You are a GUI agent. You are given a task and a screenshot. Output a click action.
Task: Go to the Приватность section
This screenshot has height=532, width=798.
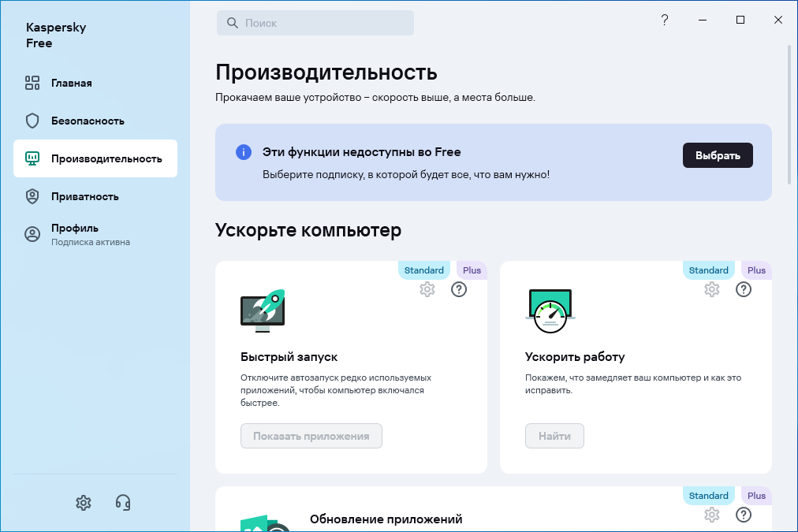click(x=95, y=196)
